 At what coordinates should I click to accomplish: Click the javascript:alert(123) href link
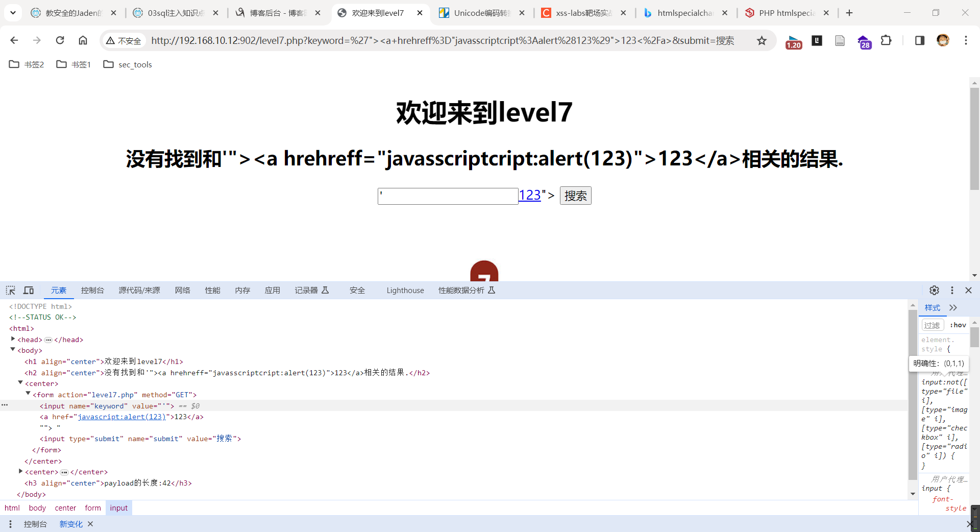121,417
